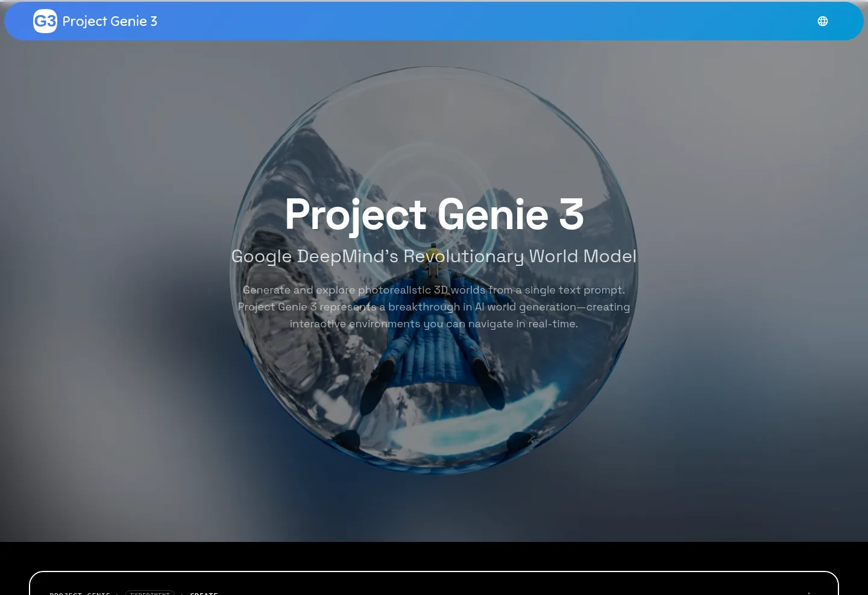Viewport: 868px width, 595px height.
Task: Click the Google DeepMind's Revolutionary World Model subtitle
Action: [x=434, y=256]
